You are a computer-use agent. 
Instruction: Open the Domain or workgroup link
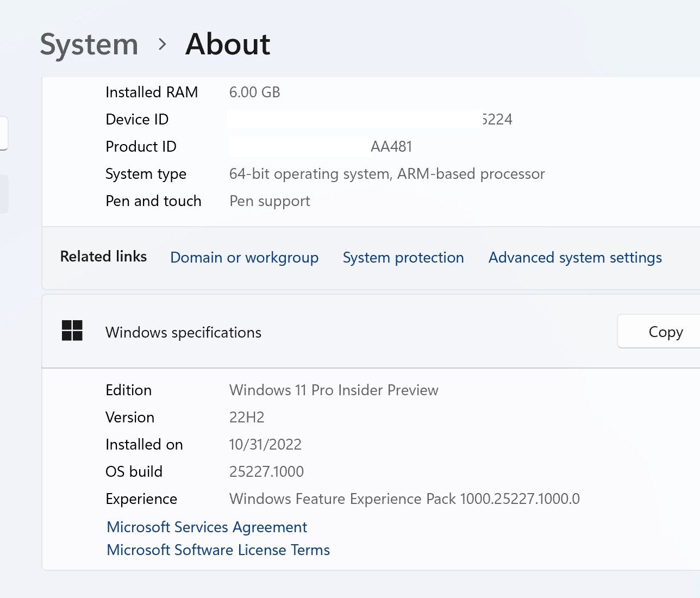pos(244,257)
